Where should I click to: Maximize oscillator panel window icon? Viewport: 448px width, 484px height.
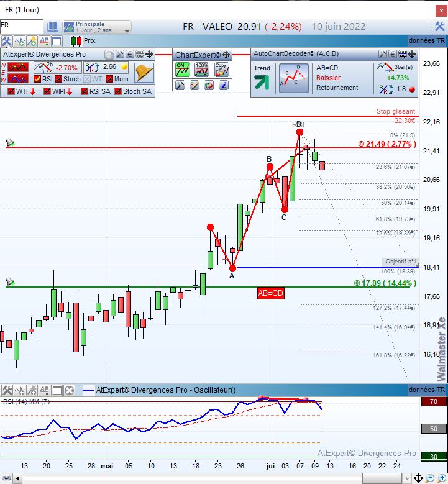point(57,390)
